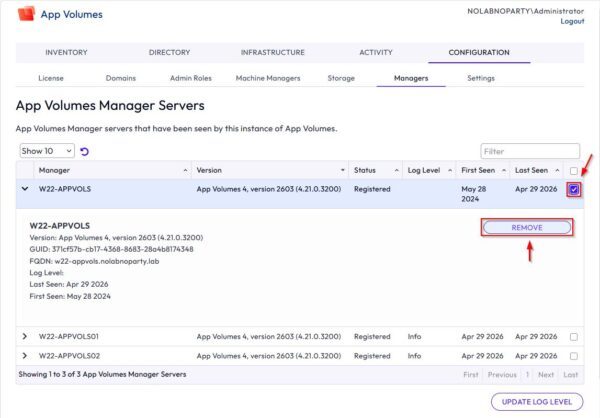Click 'First Seen: May 28 2024' detail line
600x418 pixels.
[70, 296]
